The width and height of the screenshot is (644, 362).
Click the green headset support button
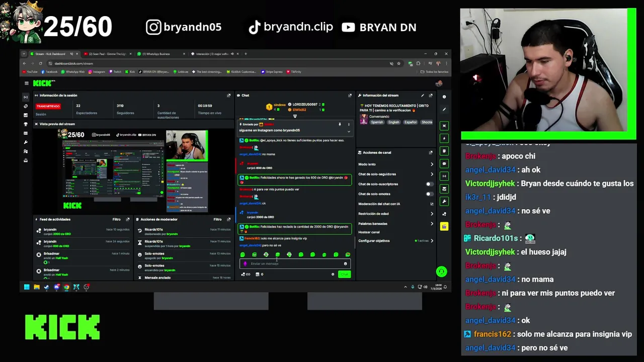(x=441, y=271)
